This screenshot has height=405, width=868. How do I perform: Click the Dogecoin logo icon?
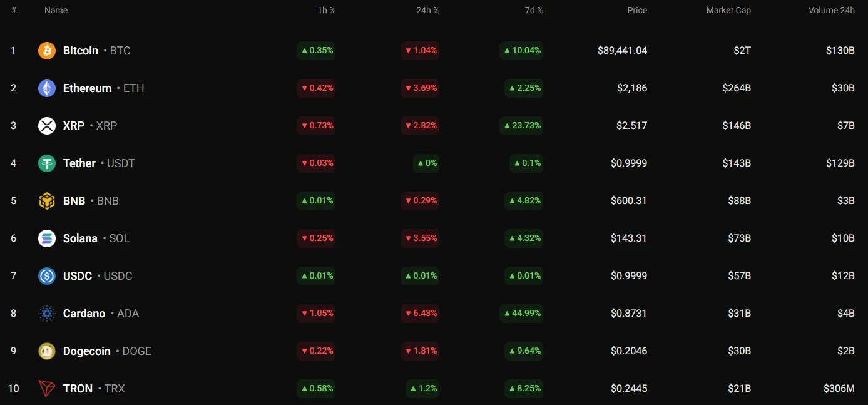[47, 351]
